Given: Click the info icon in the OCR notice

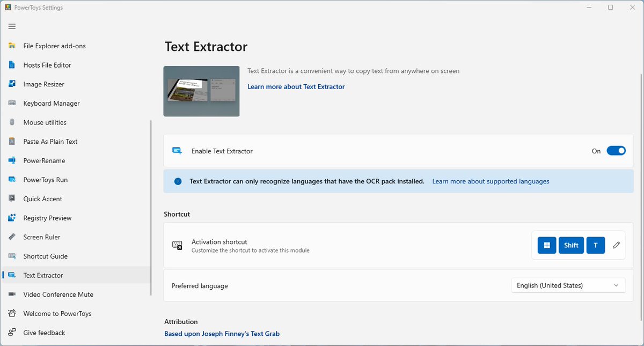Looking at the screenshot, I should pyautogui.click(x=178, y=181).
